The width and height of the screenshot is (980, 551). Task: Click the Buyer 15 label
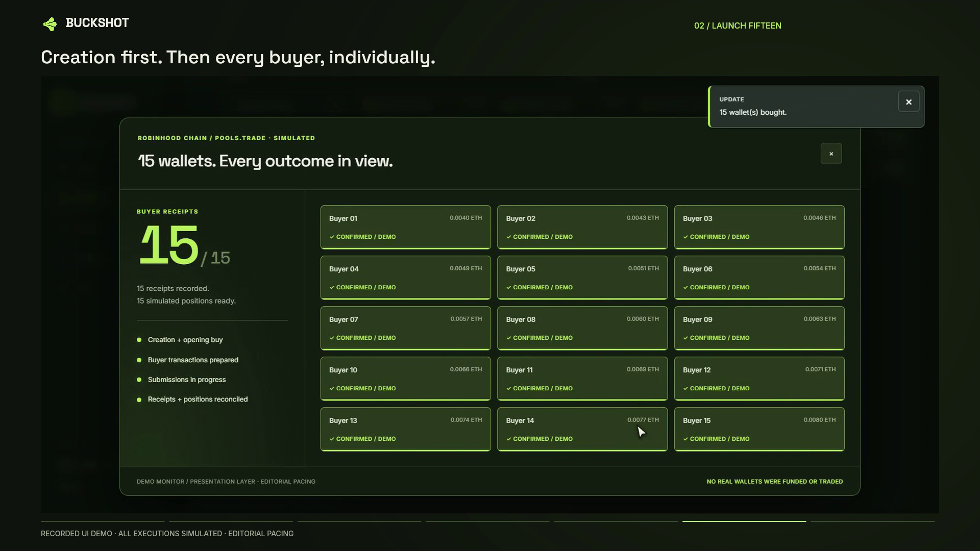[697, 420]
